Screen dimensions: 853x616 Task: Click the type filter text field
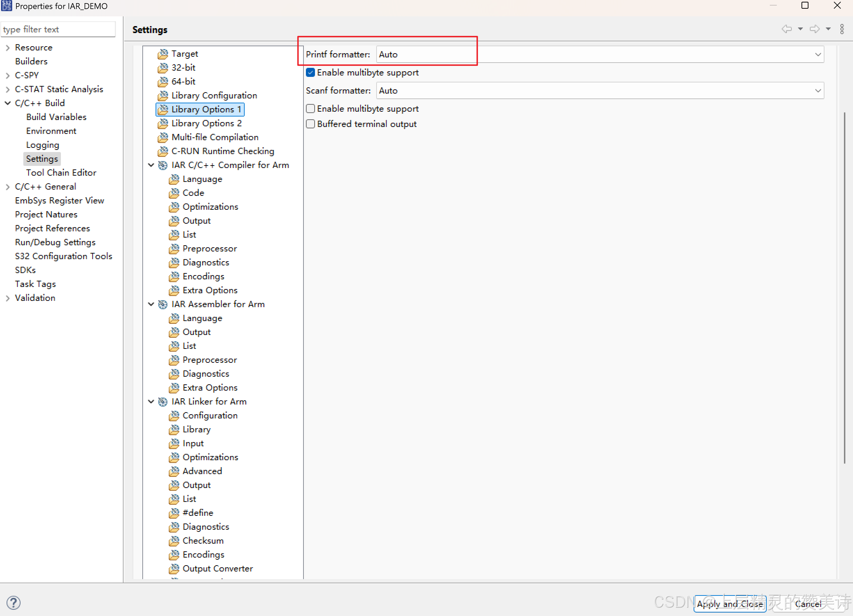pyautogui.click(x=58, y=29)
